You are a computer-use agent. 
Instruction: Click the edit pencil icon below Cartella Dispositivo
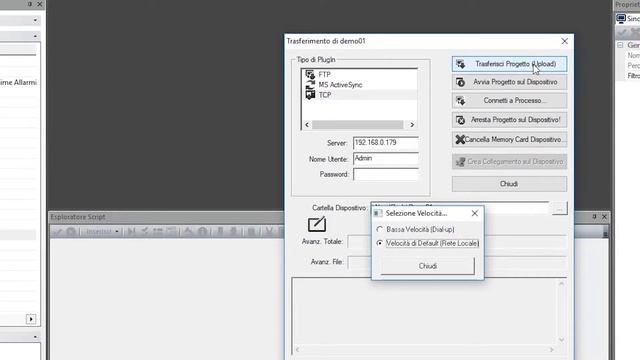pyautogui.click(x=317, y=224)
